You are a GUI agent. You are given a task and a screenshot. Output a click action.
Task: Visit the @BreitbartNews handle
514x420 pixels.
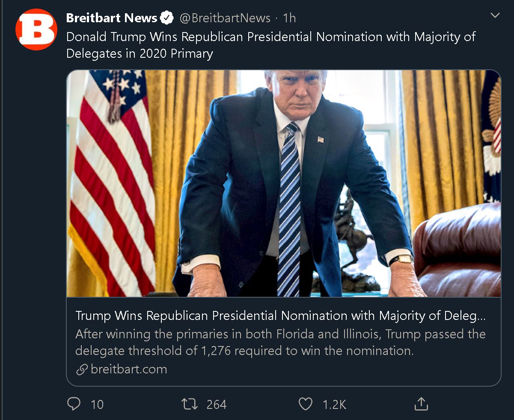click(225, 18)
